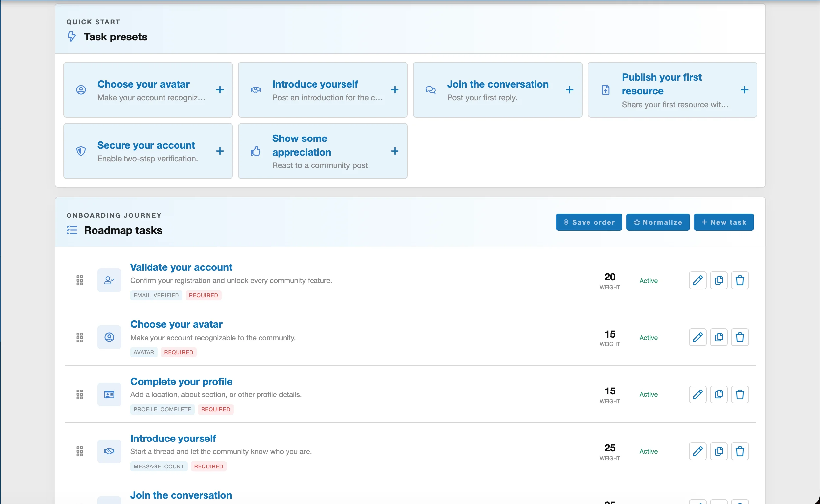Click drag handle of Validate your account
This screenshot has height=504, width=820.
pyautogui.click(x=79, y=280)
